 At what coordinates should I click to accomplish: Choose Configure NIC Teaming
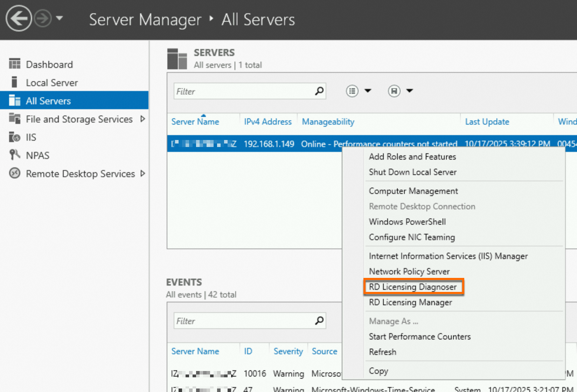412,237
